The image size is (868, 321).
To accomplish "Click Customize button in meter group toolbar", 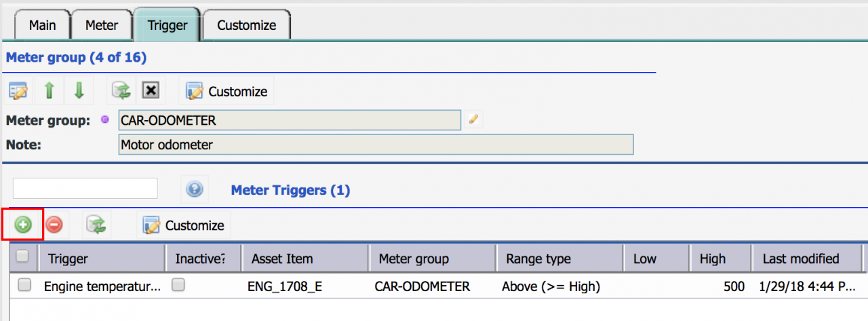I will pos(227,91).
